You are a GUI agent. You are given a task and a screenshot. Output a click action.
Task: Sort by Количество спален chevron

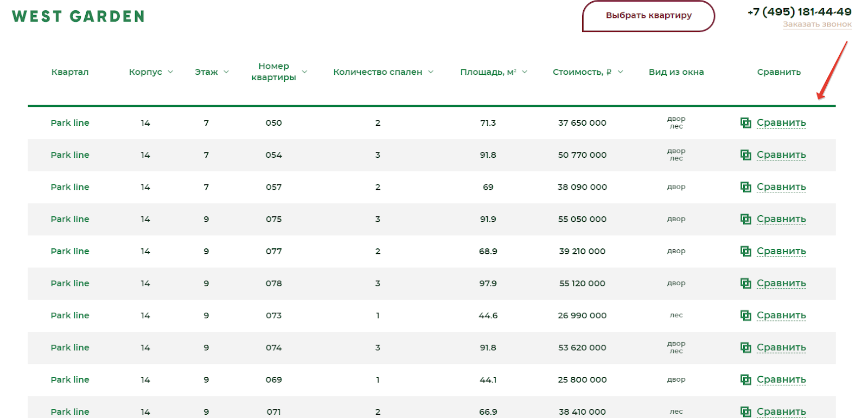(x=431, y=72)
